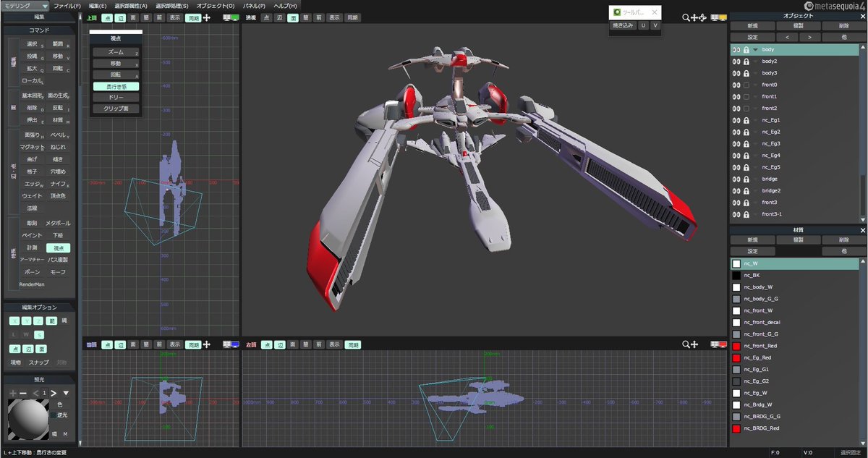Click the pan arrows icon in front view header
868x458 pixels.
point(207,344)
